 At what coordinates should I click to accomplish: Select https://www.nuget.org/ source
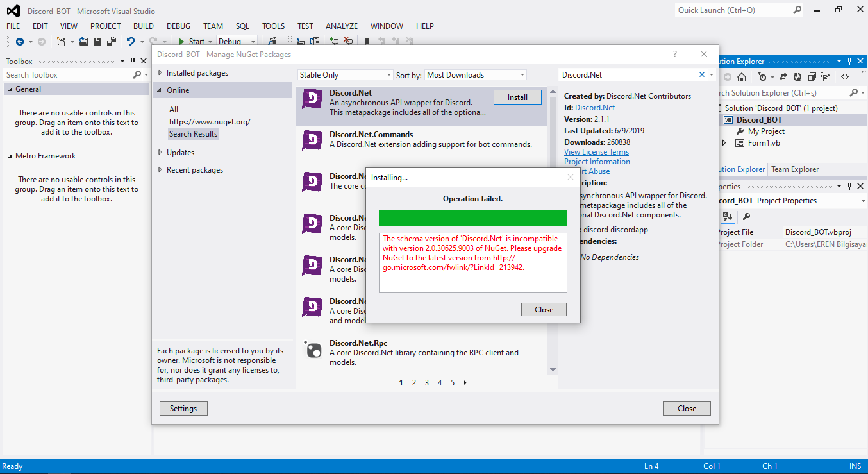[x=210, y=122]
